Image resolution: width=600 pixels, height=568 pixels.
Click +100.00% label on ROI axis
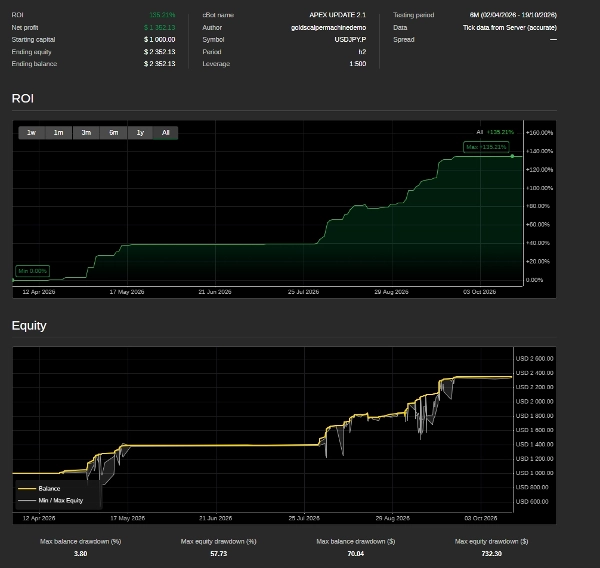pos(539,188)
